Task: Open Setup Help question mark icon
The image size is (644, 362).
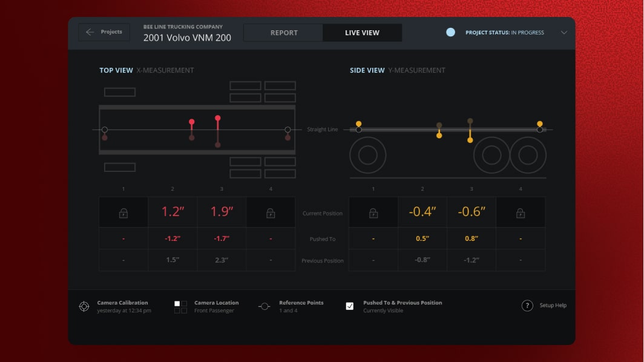Action: click(527, 306)
